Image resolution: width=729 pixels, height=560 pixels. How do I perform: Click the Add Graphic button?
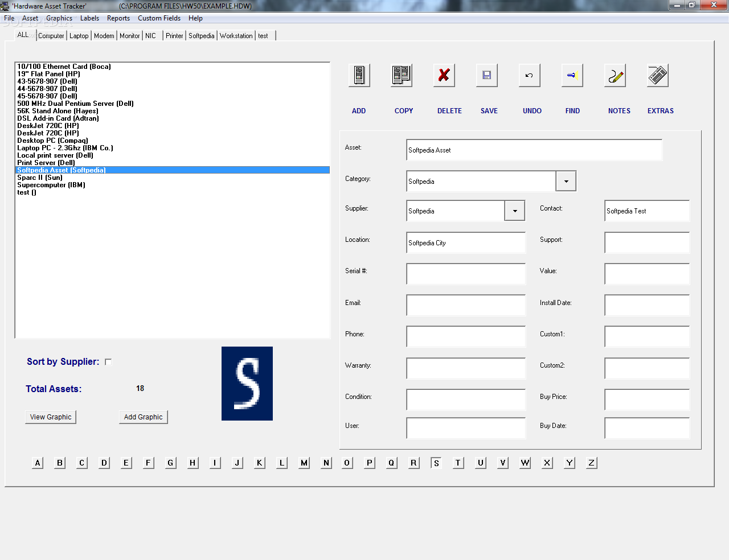144,417
